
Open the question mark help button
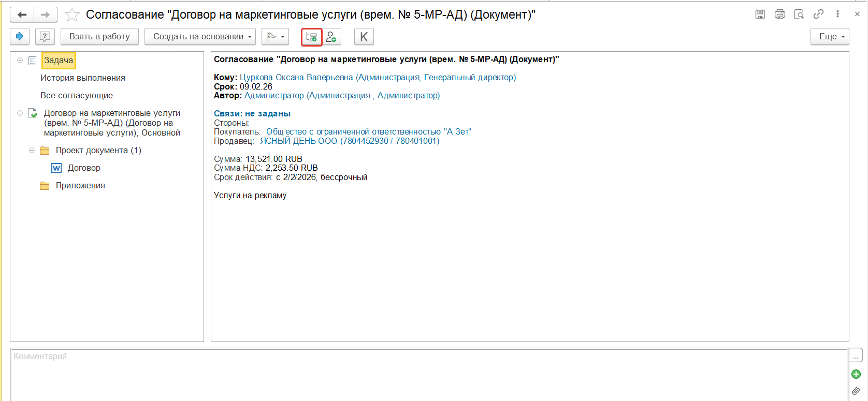45,37
